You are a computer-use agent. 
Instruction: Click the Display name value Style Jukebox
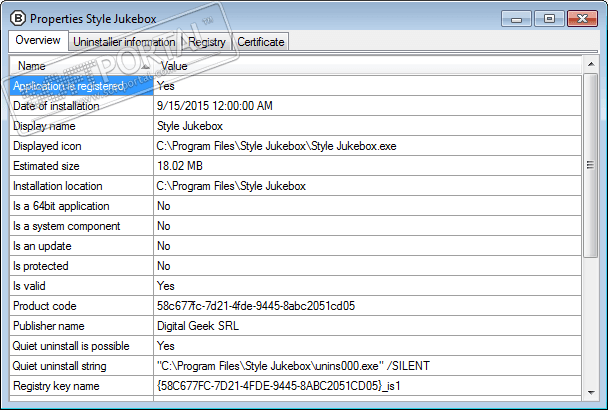tap(190, 126)
